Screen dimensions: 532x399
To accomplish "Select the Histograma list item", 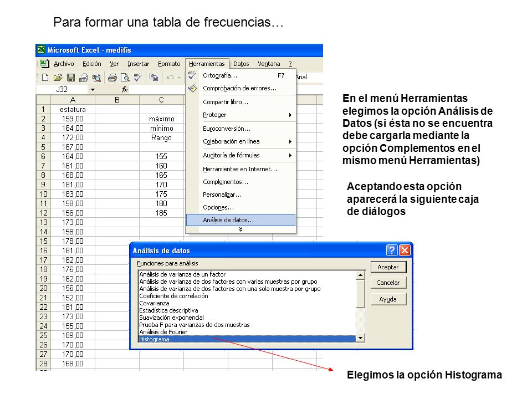I will pyautogui.click(x=247, y=339).
